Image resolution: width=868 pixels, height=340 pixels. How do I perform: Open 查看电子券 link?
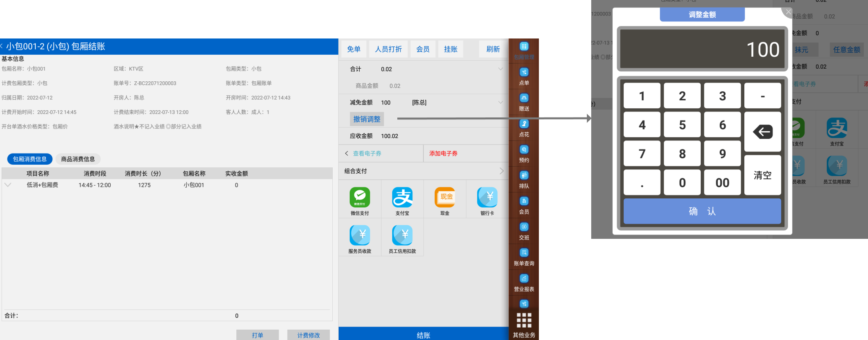coord(367,153)
